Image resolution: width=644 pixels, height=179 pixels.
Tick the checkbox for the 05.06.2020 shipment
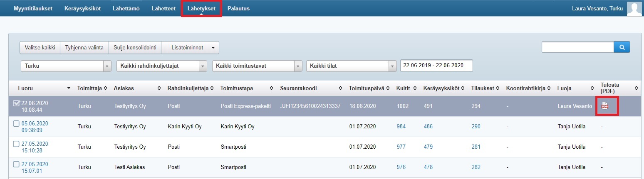tap(16, 124)
